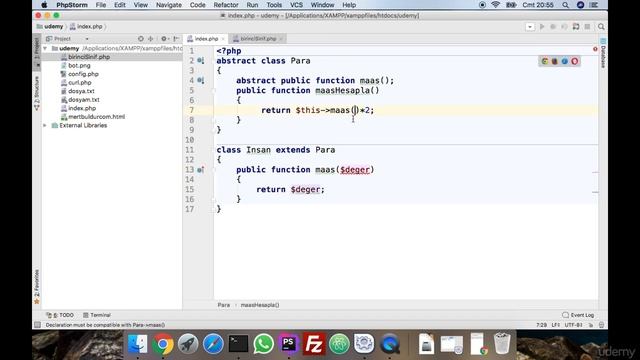Open Chrome from the Dock
The image size is (640, 360).
coord(163,344)
